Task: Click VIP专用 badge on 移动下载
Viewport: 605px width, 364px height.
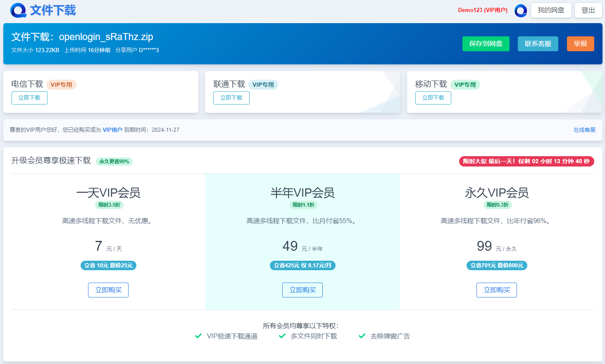Action: pos(465,85)
